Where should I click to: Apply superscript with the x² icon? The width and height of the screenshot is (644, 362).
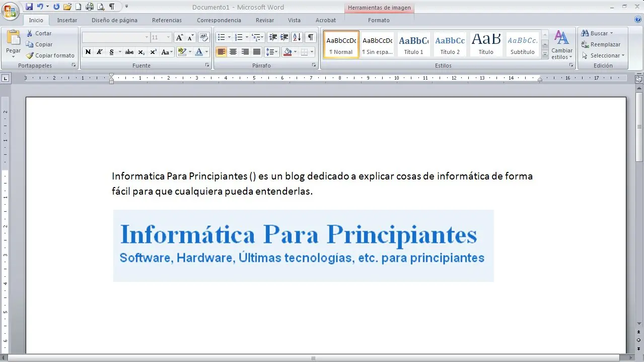(x=154, y=52)
